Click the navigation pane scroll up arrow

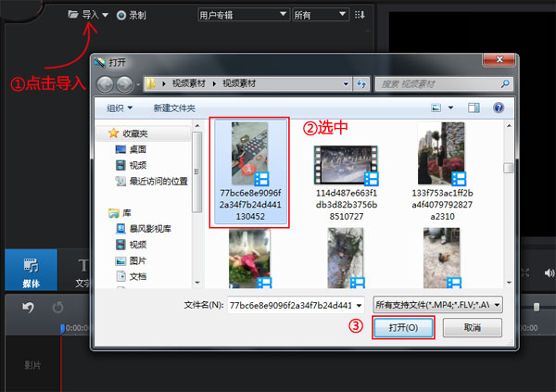(197, 125)
